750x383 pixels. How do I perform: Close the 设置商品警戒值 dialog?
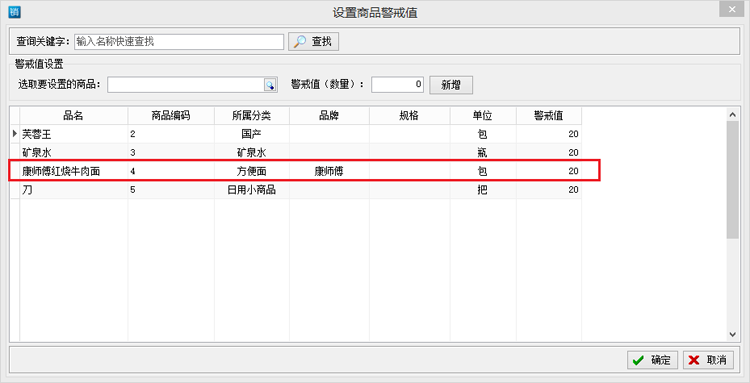click(x=732, y=10)
